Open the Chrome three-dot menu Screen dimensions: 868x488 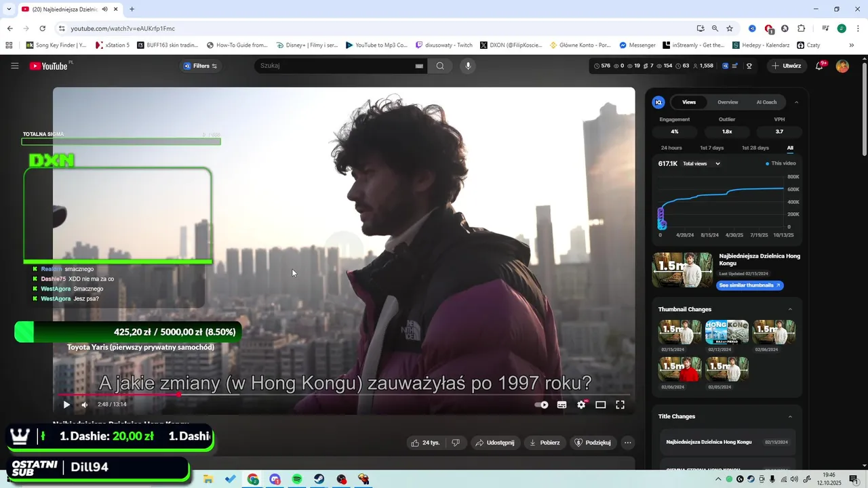click(856, 28)
